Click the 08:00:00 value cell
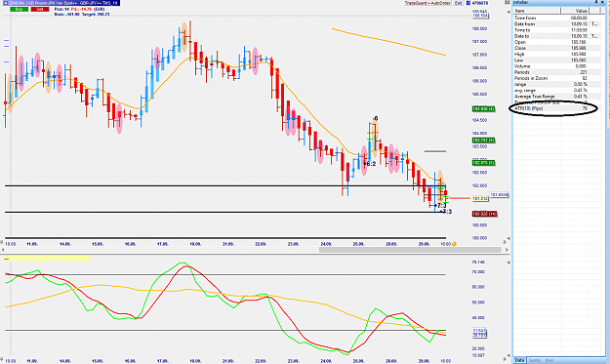Screen dimensions: 610x364 (x=579, y=18)
